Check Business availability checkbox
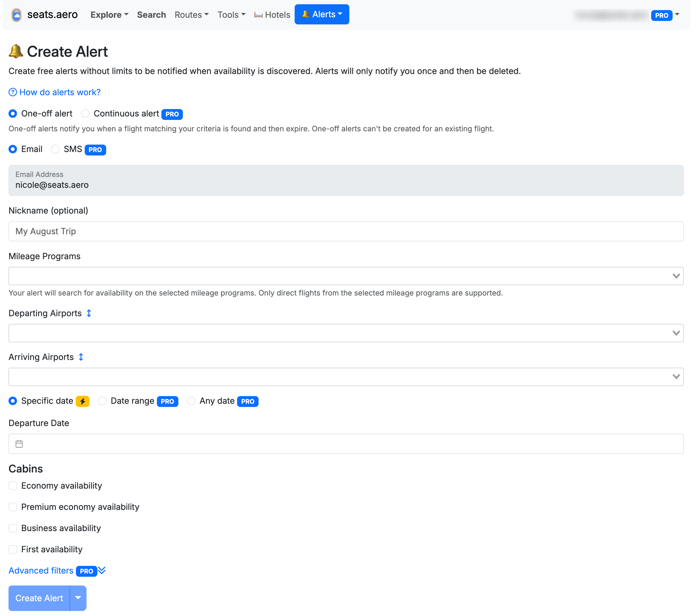696x616 pixels. tap(13, 528)
